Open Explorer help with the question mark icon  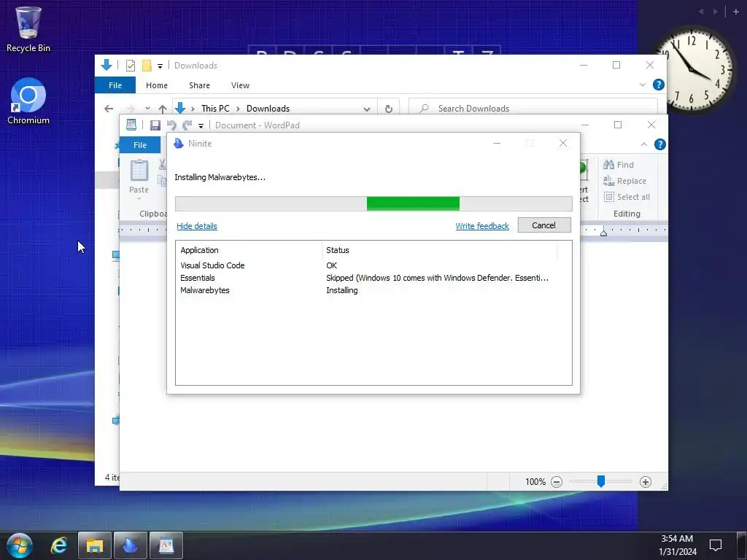659,85
